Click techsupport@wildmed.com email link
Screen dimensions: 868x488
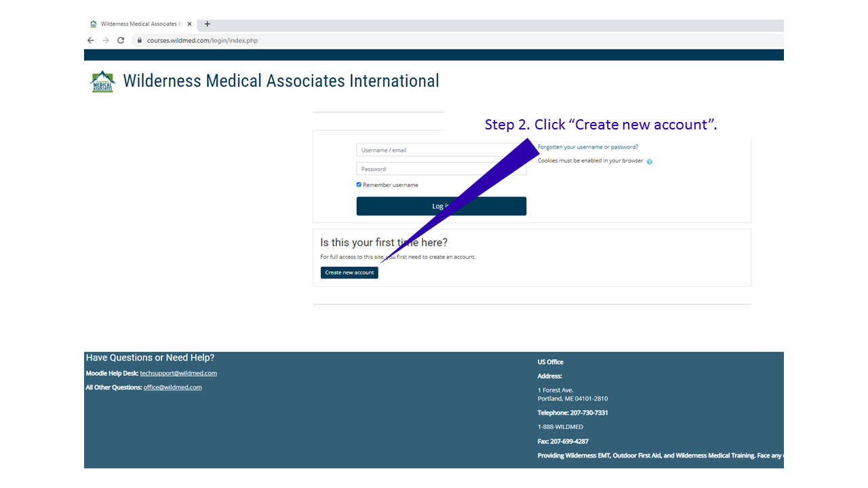click(x=178, y=373)
